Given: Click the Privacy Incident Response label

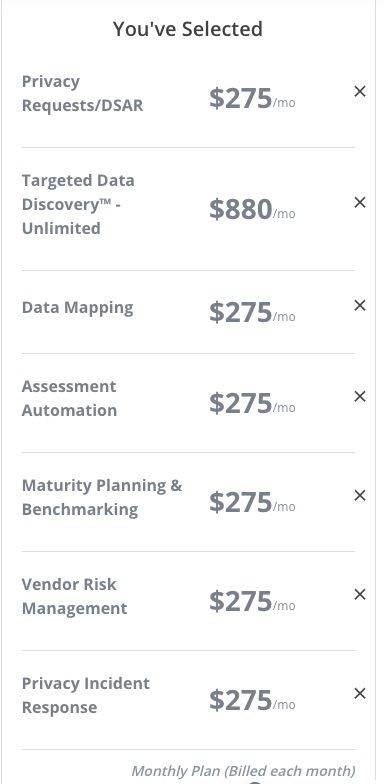Looking at the screenshot, I should point(86,695).
